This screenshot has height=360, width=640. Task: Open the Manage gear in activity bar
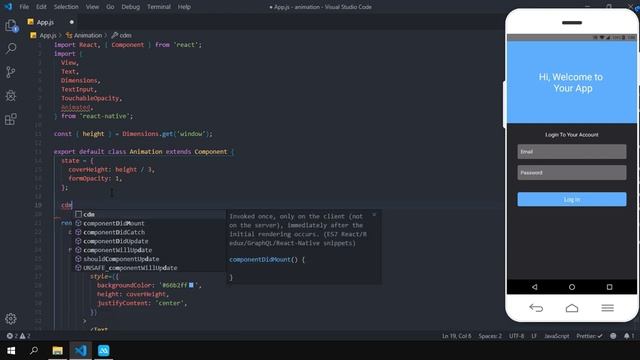pyautogui.click(x=11, y=318)
